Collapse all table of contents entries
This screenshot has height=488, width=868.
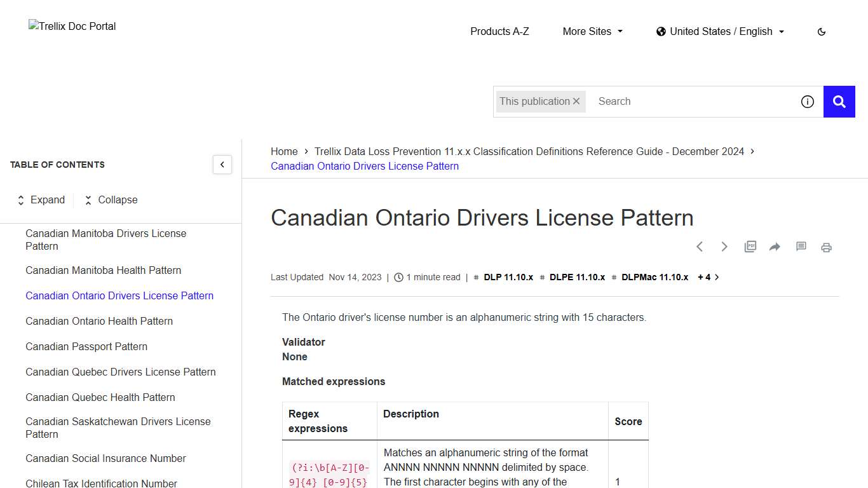tap(111, 200)
